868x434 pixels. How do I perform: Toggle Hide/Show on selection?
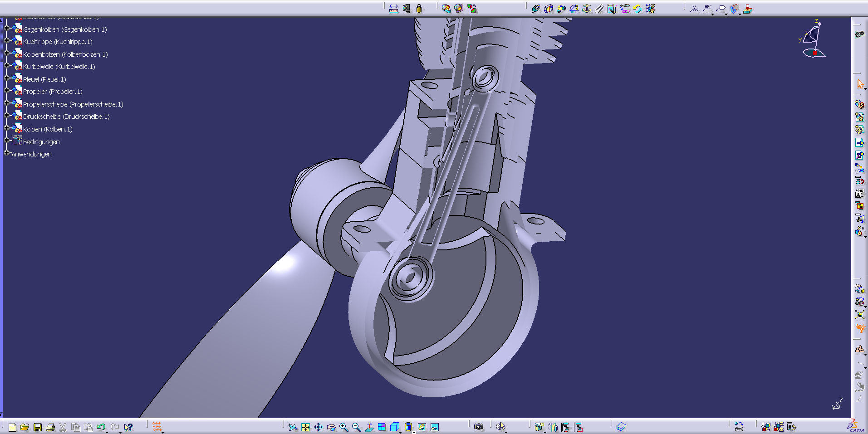[x=422, y=427]
